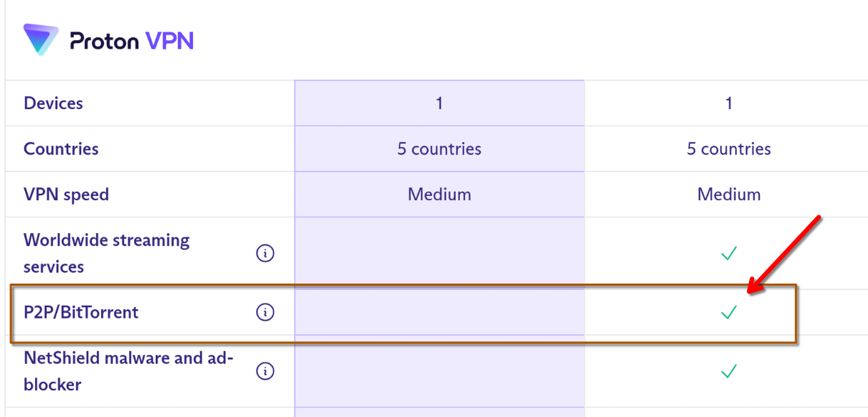Click "5 countries" in the right column

click(x=729, y=149)
